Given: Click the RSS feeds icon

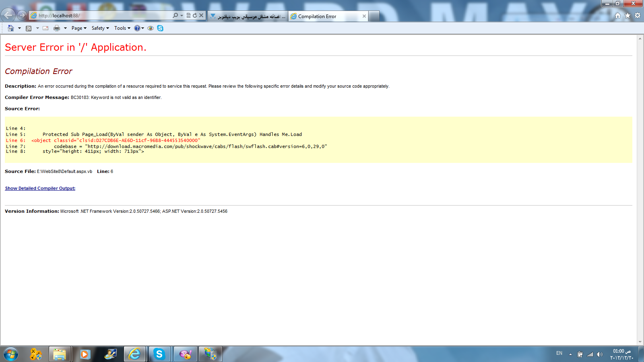Looking at the screenshot, I should pos(29,28).
